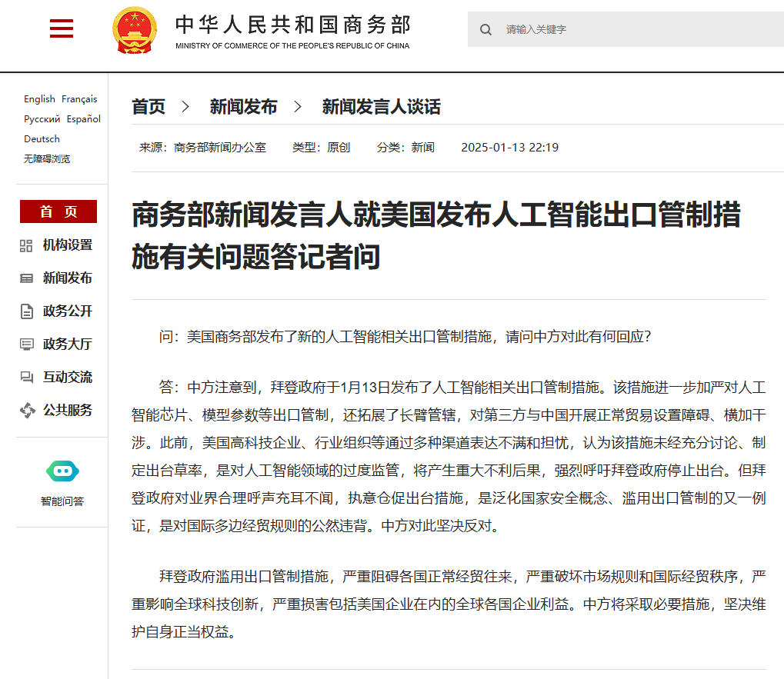Go to 首页 breadcrumb

148,106
